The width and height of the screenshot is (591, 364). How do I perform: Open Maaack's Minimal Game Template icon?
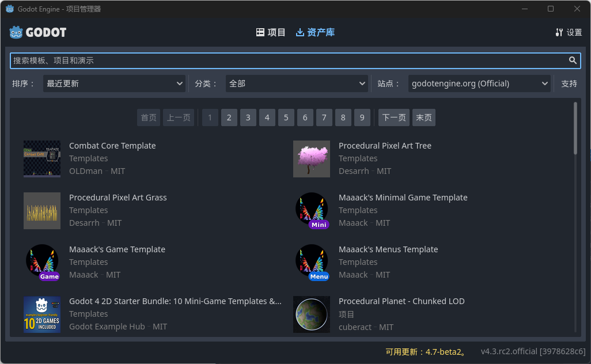pos(311,211)
